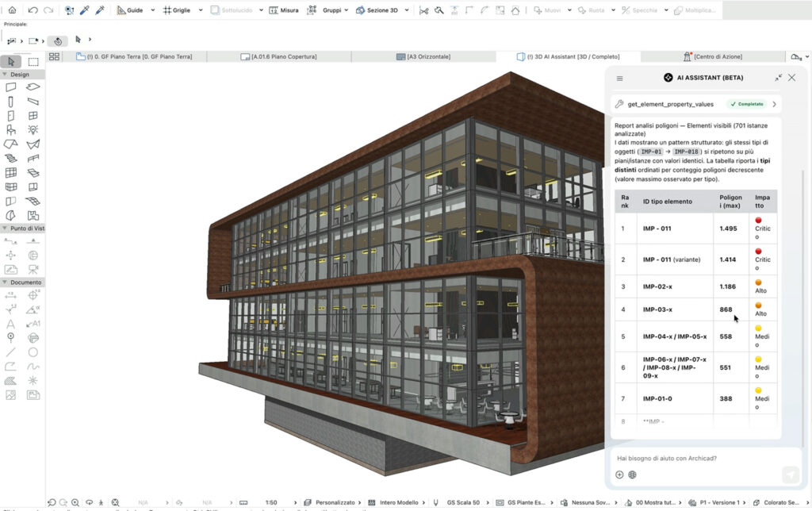Click the IMP-01-0 table row
This screenshot has width=812, height=511.
(x=695, y=398)
